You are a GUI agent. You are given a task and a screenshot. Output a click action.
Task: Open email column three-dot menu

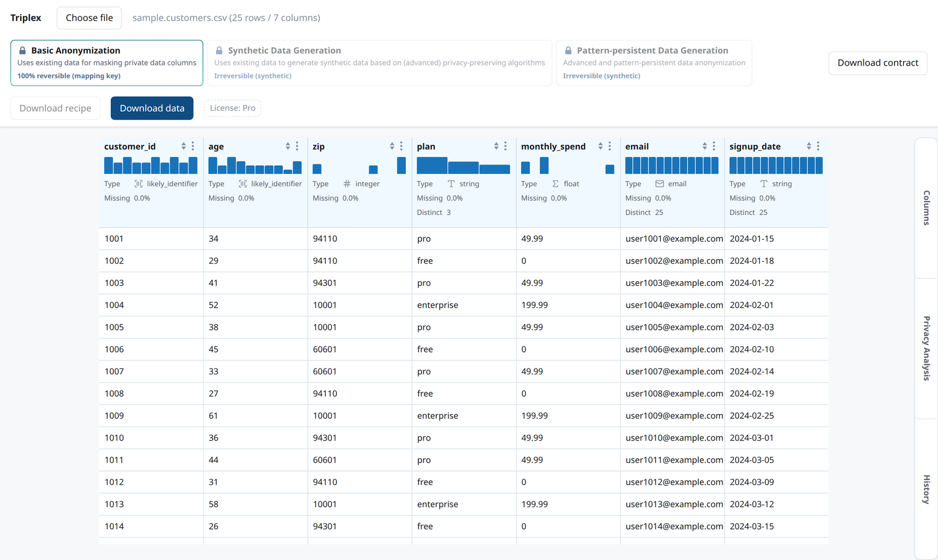tap(714, 146)
